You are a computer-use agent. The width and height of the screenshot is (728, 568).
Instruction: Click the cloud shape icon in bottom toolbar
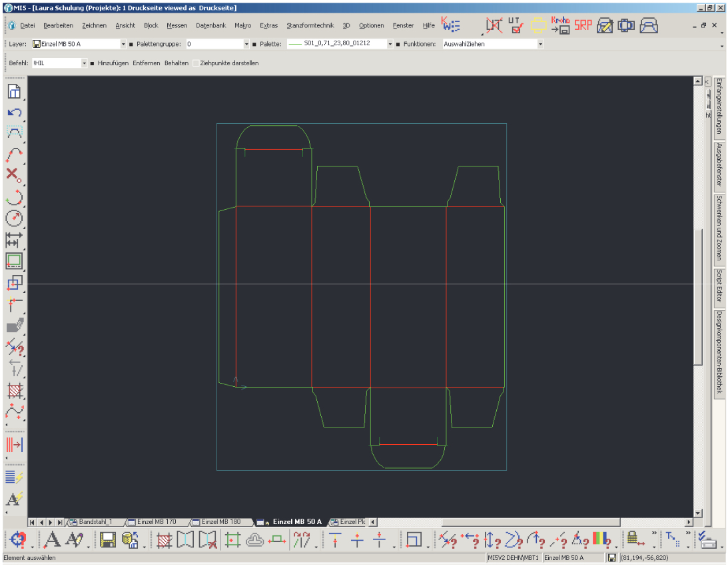tap(255, 540)
